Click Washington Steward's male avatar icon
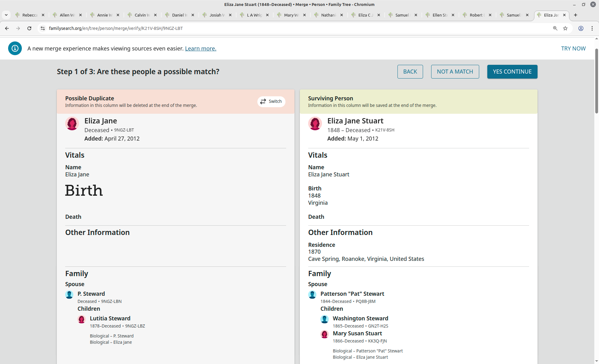This screenshot has width=599, height=364. pos(324,319)
